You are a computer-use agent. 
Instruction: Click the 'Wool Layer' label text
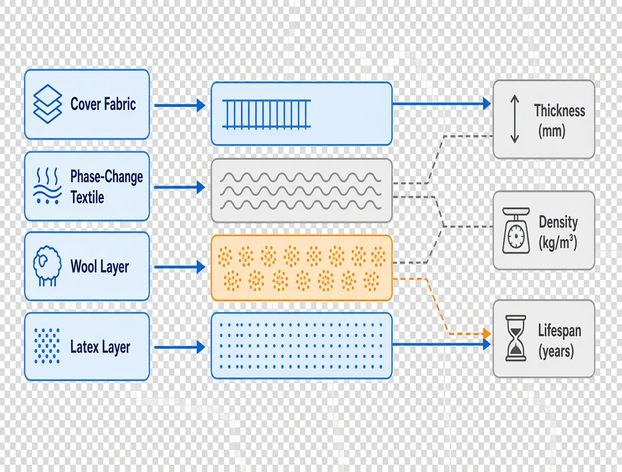coord(100,267)
